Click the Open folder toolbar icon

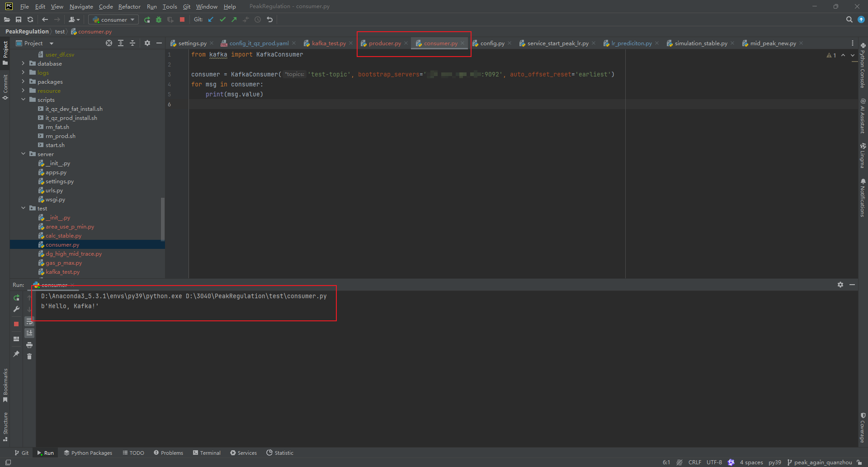tap(7, 19)
